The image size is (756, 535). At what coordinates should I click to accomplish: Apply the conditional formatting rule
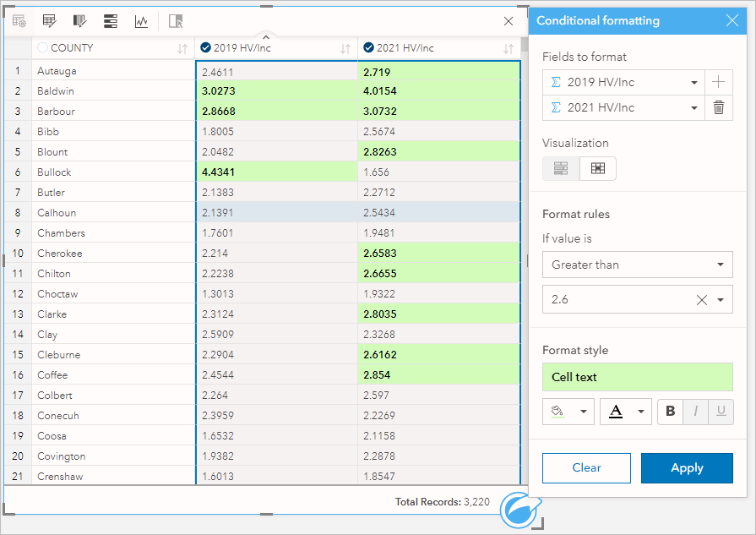click(x=687, y=467)
